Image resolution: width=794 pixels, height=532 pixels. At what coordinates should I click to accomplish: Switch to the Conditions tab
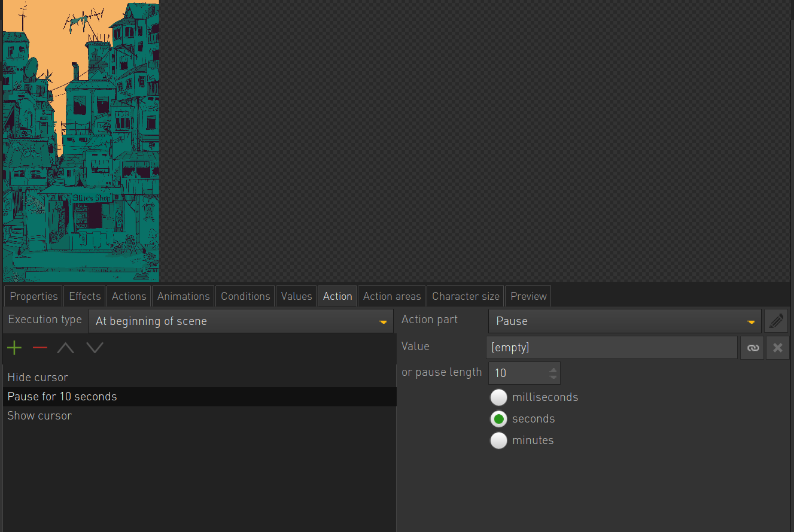point(245,296)
